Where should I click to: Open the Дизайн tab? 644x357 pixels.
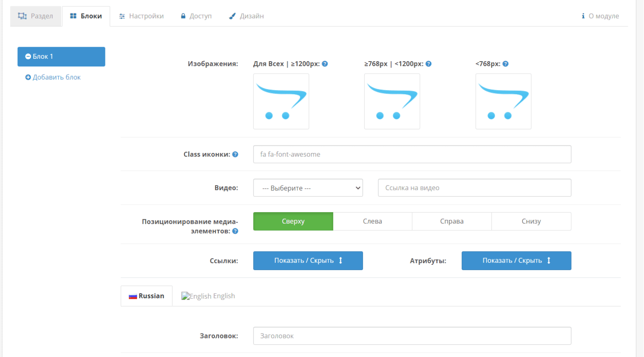point(246,16)
